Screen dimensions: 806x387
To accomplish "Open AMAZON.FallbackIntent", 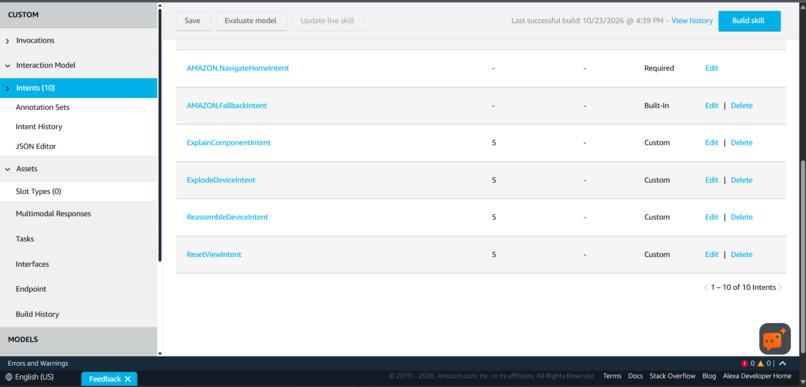I will point(227,105).
